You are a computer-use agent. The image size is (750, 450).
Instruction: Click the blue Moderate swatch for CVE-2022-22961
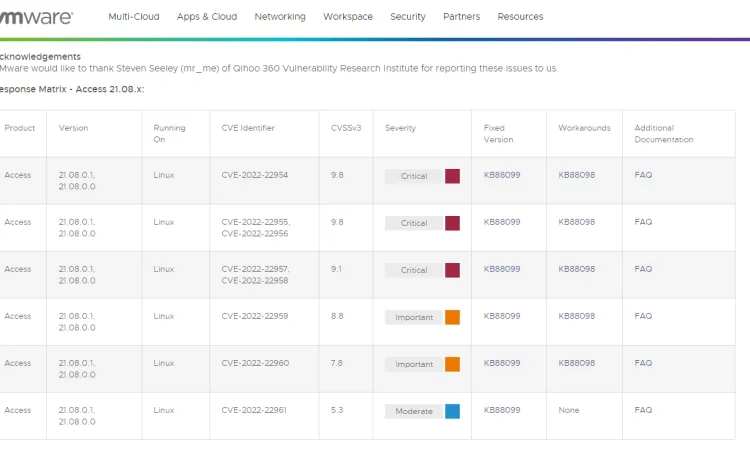point(452,411)
